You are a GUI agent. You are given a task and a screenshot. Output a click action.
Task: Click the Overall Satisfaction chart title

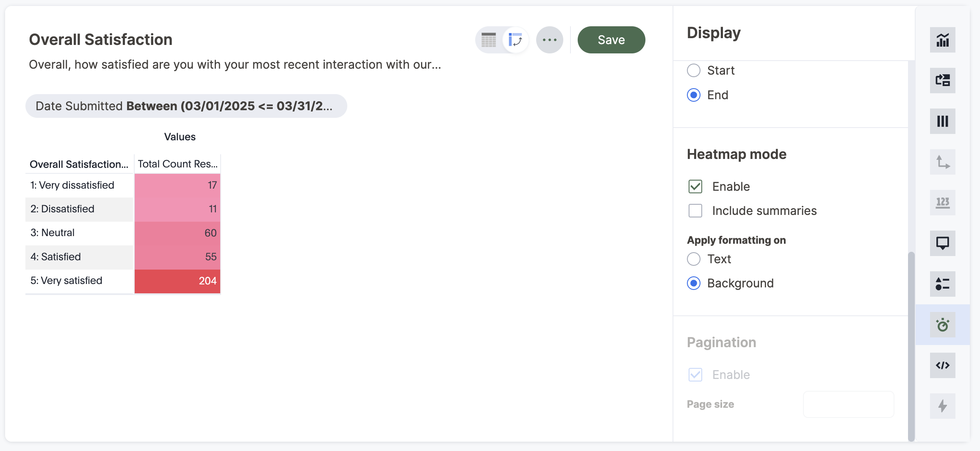(101, 39)
